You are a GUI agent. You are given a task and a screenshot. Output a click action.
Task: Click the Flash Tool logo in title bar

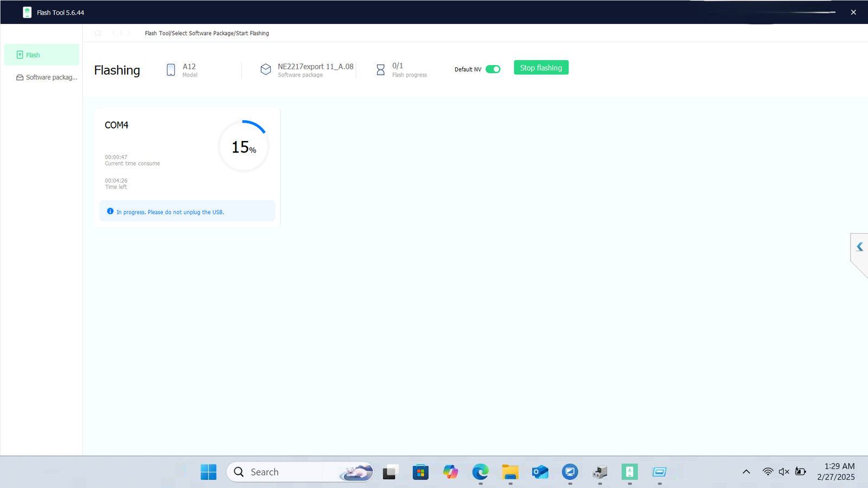27,11
